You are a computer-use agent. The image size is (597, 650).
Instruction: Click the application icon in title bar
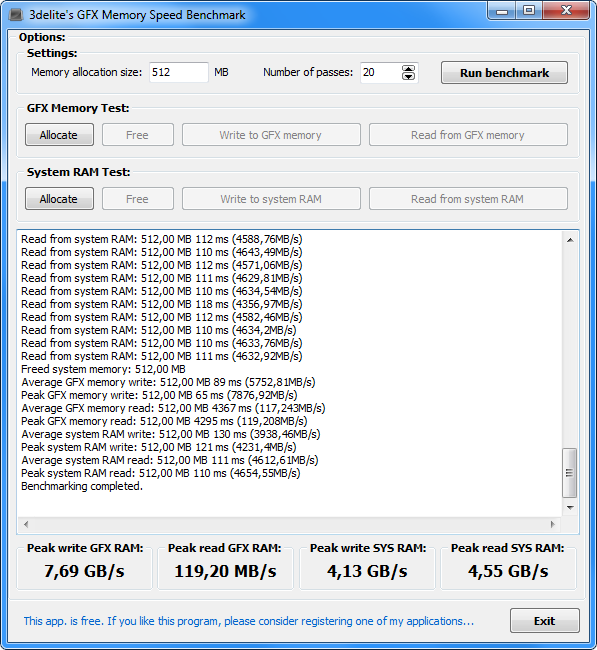click(16, 15)
